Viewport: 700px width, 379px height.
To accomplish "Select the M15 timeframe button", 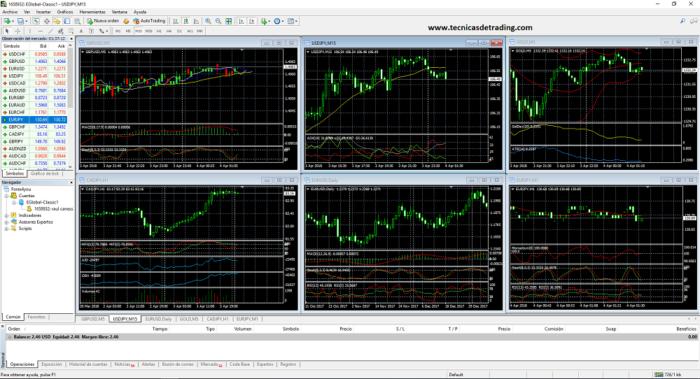I will 138,31.
